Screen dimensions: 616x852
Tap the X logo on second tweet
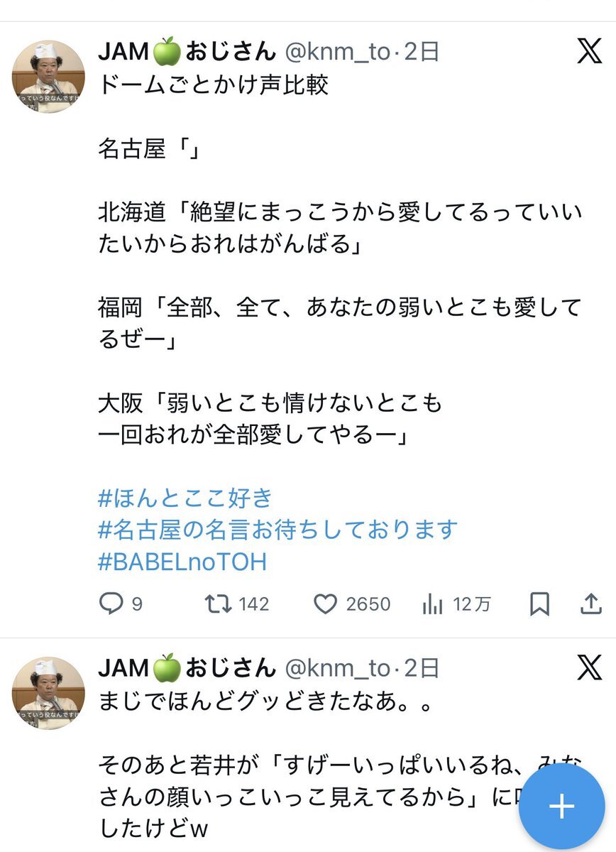pos(589,668)
